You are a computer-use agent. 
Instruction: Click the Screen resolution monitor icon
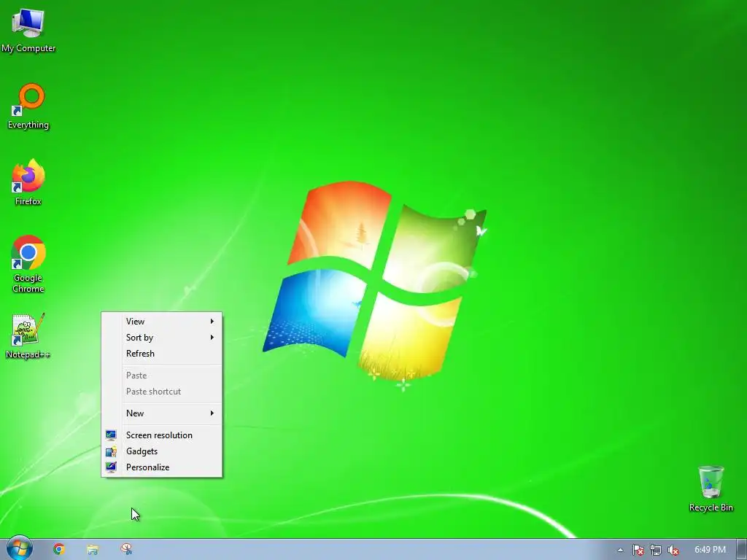point(111,435)
